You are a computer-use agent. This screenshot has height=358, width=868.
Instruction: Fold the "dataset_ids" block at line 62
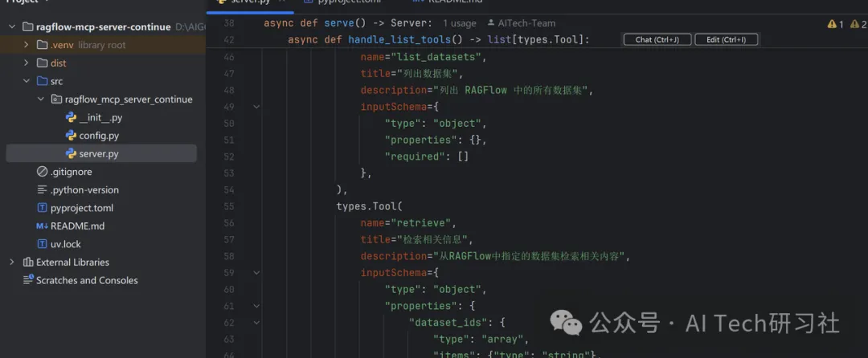[256, 323]
